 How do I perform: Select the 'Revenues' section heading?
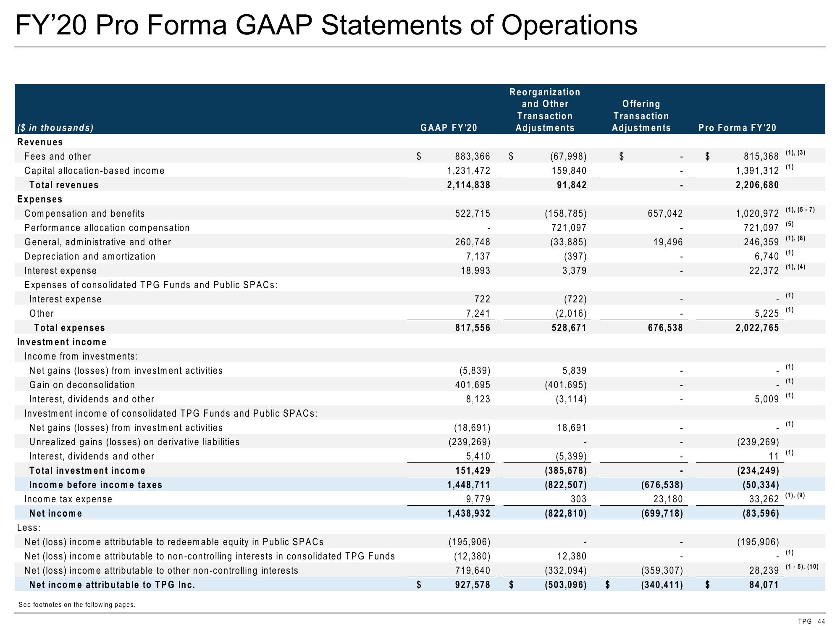point(40,142)
